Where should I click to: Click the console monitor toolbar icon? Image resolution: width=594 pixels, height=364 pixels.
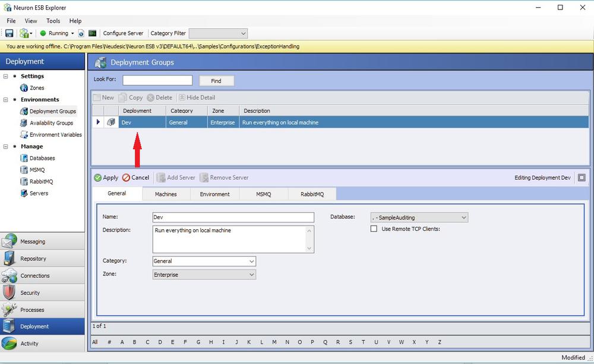(93, 33)
